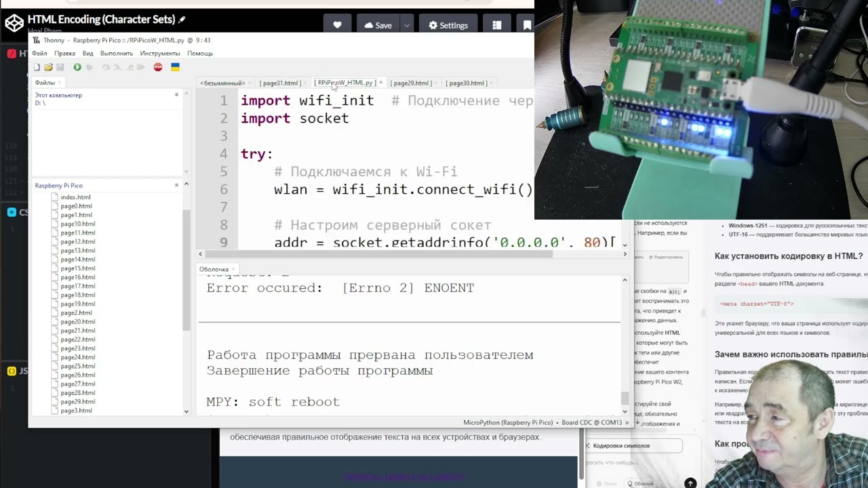This screenshot has height=488, width=868.
Task: Switch to the 'безымянный' editor tab
Action: tap(222, 83)
